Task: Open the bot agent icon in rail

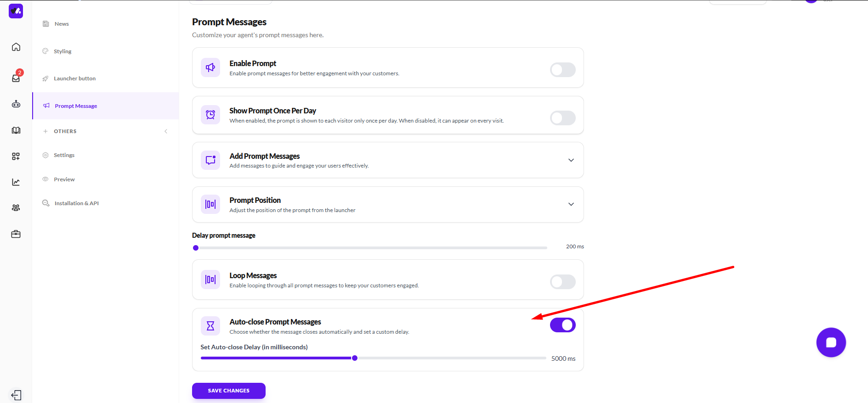Action: pos(16,104)
